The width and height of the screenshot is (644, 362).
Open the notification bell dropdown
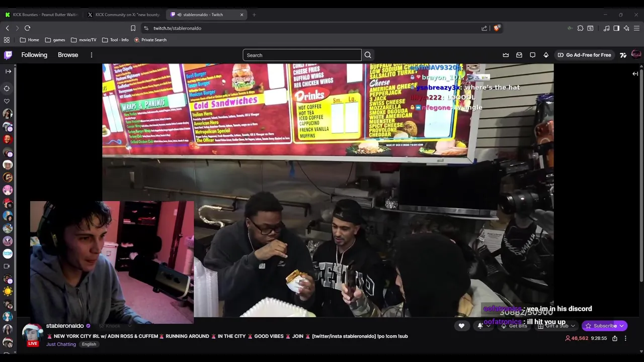[484, 326]
